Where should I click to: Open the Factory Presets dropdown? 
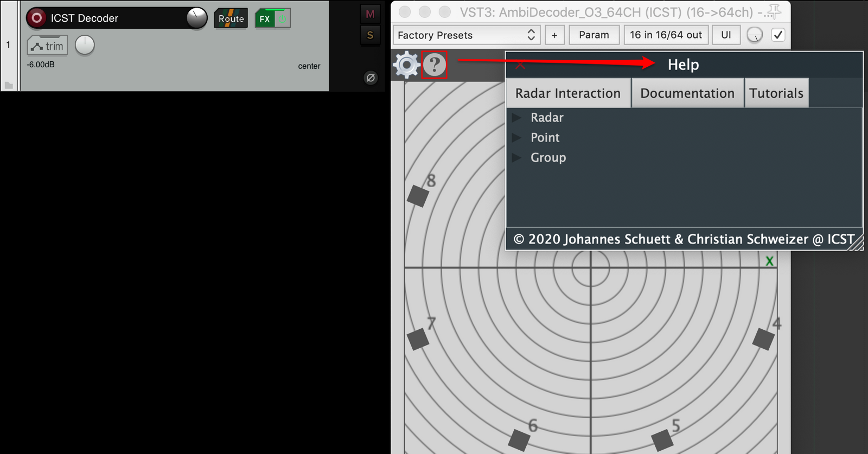tap(466, 35)
